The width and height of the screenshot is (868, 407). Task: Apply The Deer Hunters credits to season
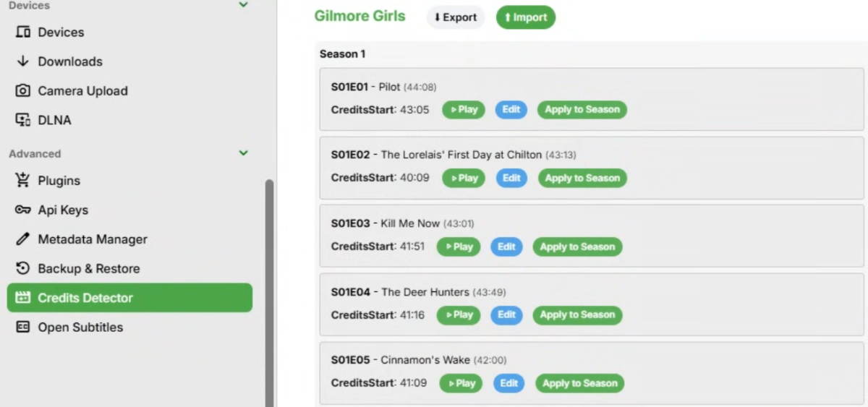[577, 315]
